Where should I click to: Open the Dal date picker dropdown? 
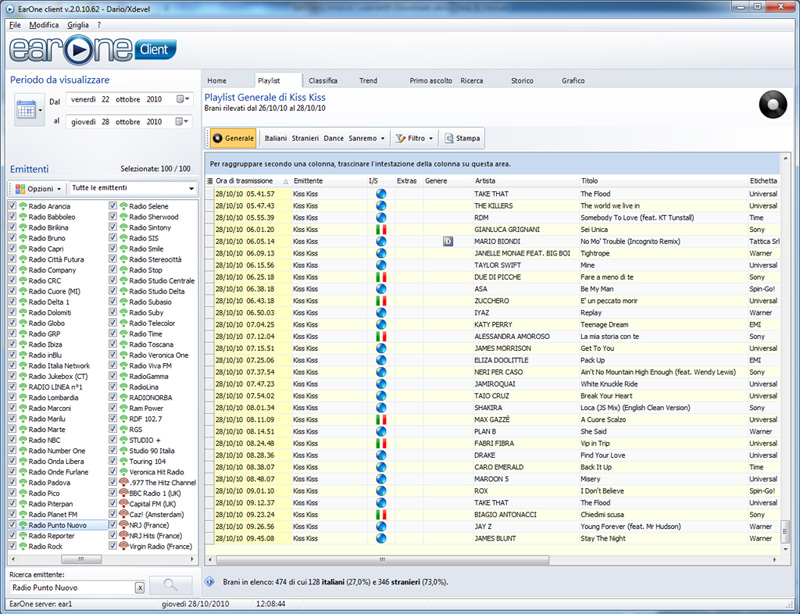point(183,99)
